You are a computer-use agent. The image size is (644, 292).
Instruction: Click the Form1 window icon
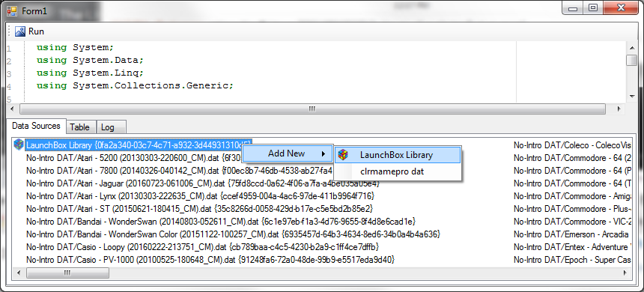(x=11, y=10)
